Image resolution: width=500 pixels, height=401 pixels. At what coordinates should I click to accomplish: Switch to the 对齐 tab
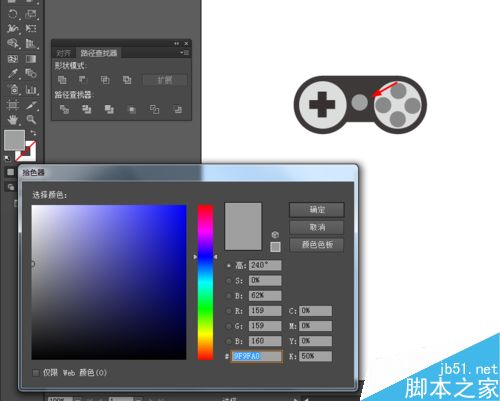tap(64, 53)
